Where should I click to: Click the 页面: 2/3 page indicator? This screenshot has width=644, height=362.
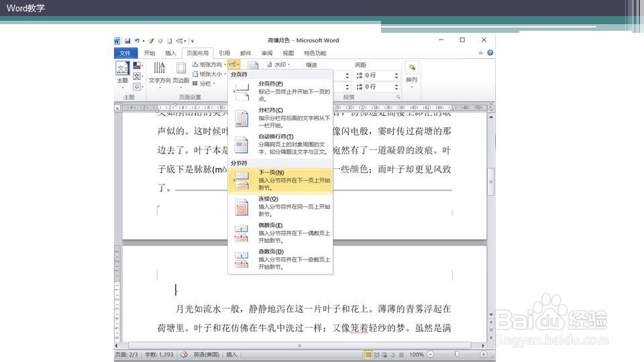click(127, 354)
